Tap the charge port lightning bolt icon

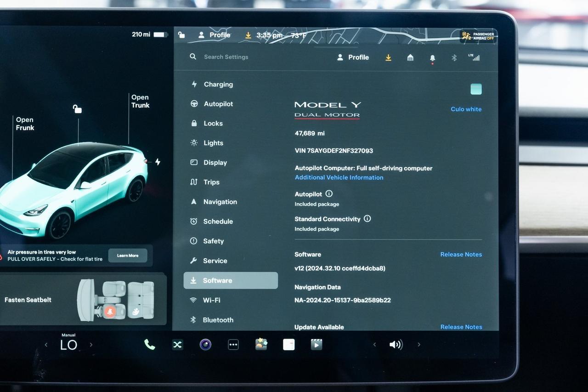click(x=158, y=162)
